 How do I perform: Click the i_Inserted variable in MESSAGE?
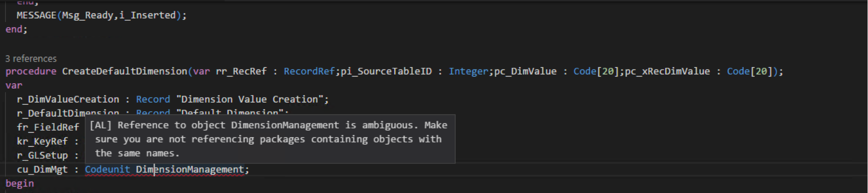tap(148, 15)
